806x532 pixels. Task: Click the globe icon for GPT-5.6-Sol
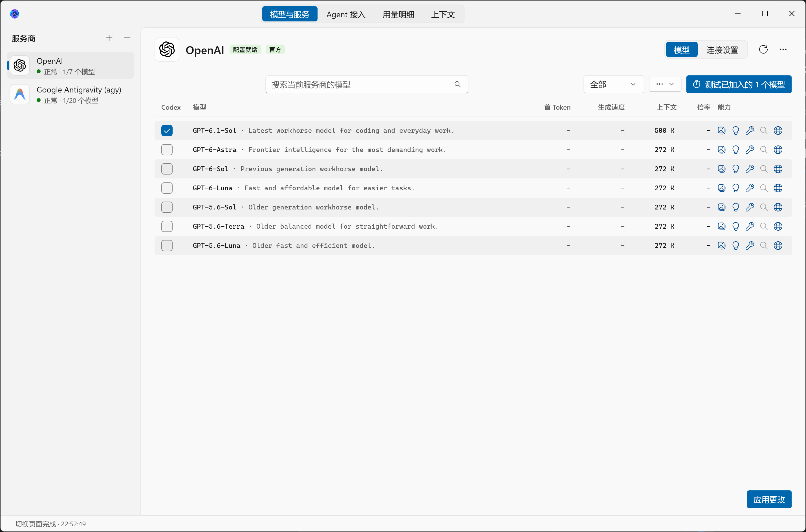point(778,207)
